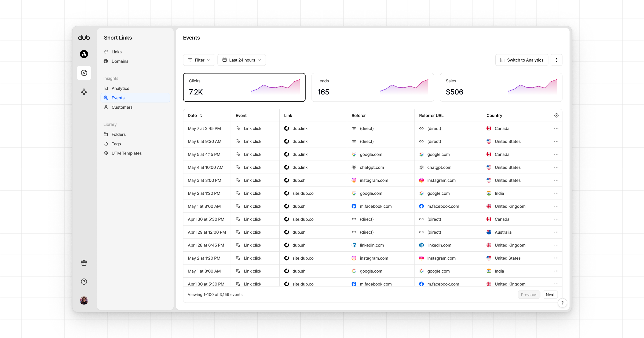The height and width of the screenshot is (338, 644).
Task: Open the gift rewards icon in sidebar
Action: coord(84,263)
